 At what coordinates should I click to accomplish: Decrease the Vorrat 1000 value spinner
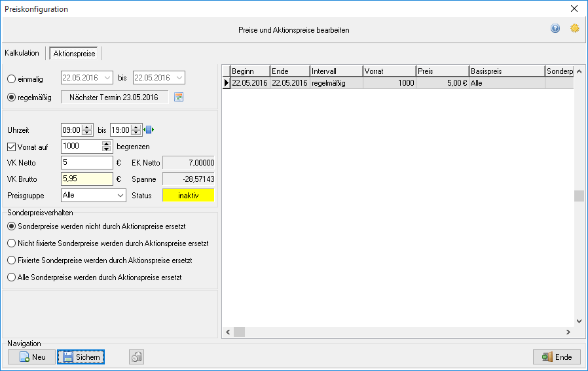[x=107, y=149]
